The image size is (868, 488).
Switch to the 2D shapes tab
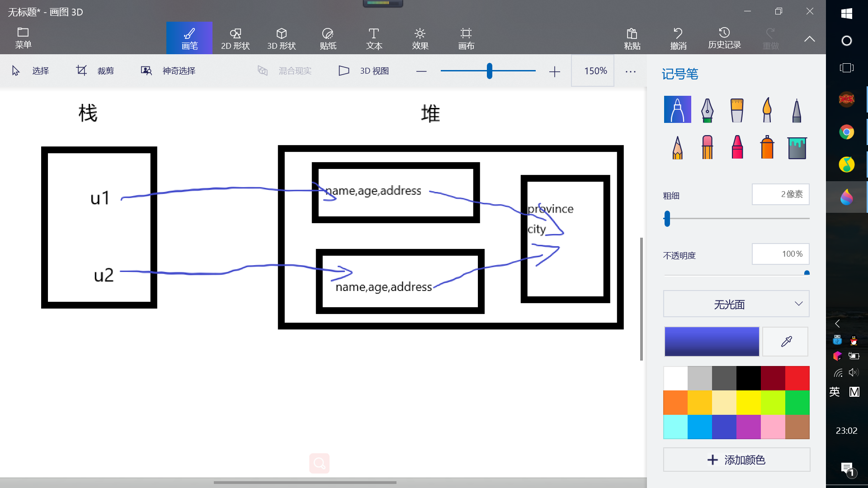(x=235, y=38)
